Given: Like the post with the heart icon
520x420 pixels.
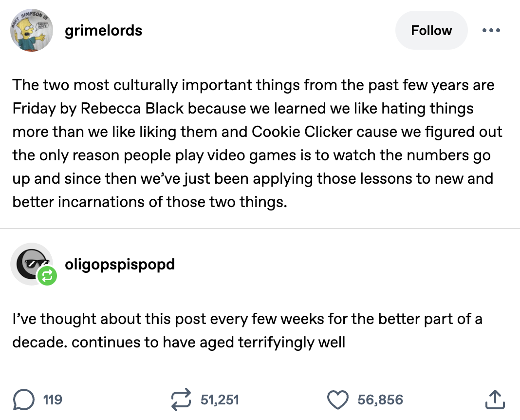Looking at the screenshot, I should pyautogui.click(x=339, y=400).
